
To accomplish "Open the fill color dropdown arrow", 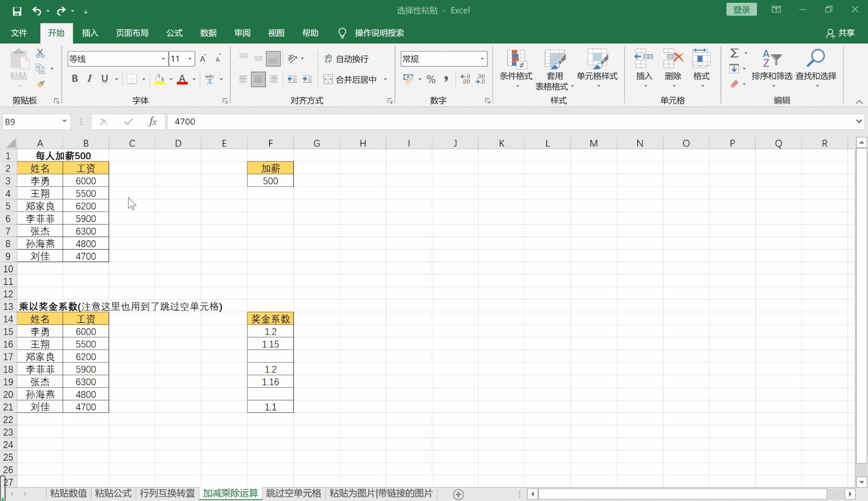I will click(x=171, y=79).
